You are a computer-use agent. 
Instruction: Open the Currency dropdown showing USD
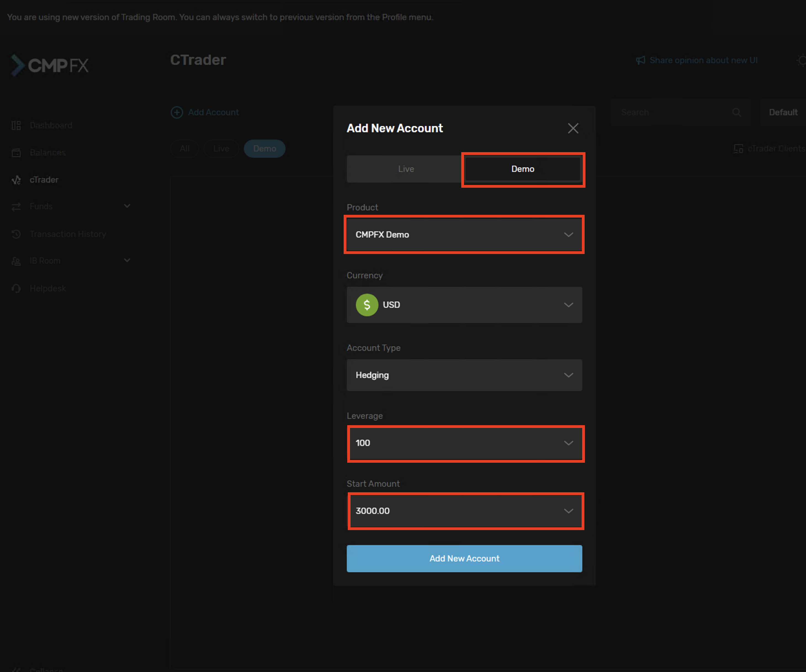tap(464, 305)
